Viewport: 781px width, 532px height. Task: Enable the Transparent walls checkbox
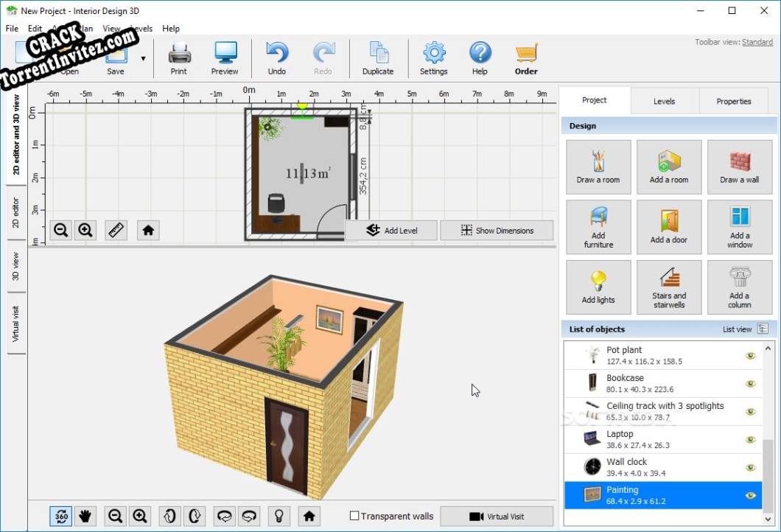click(x=354, y=516)
